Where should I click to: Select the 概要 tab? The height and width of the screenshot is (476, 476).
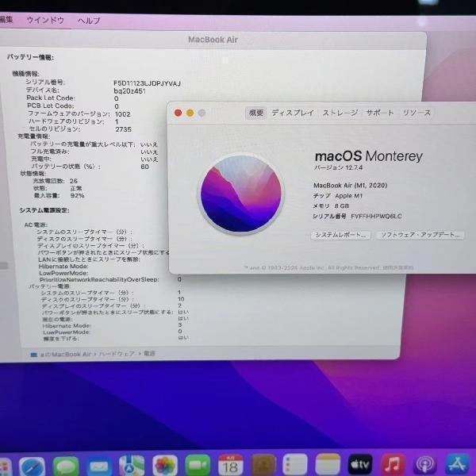256,113
